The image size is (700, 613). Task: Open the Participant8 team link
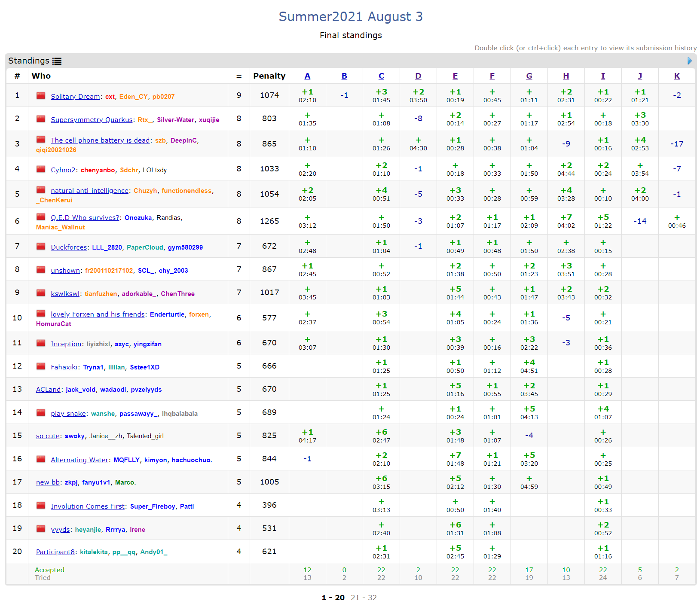point(55,552)
